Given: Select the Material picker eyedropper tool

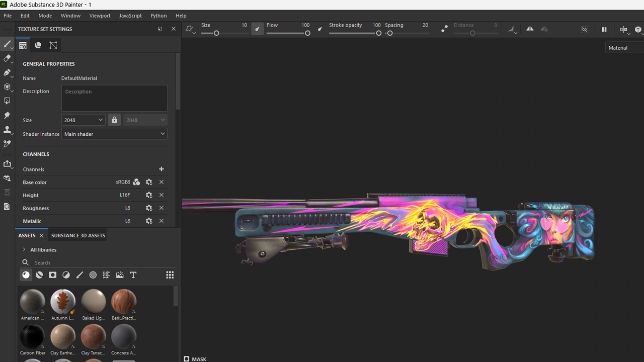Looking at the screenshot, I should click(x=7, y=143).
